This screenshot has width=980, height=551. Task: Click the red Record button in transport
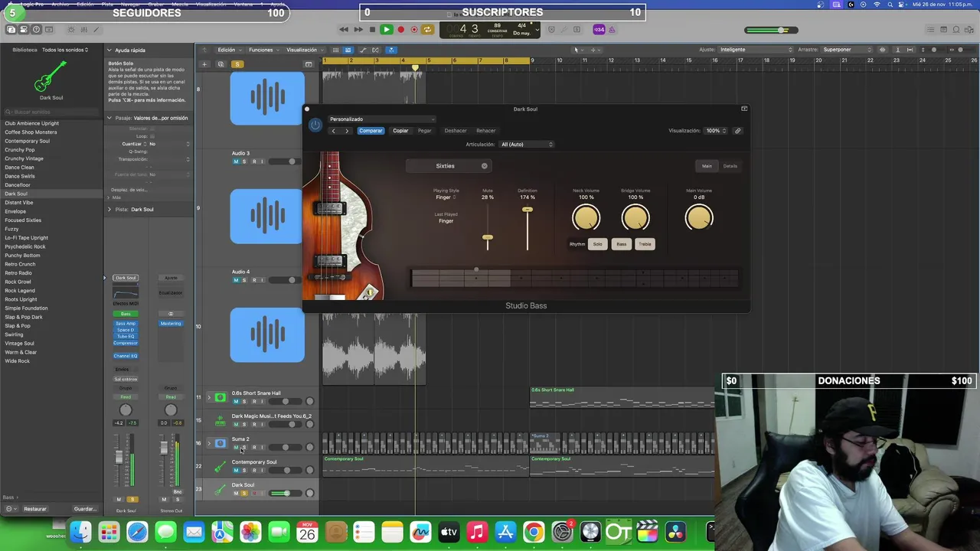(x=400, y=30)
